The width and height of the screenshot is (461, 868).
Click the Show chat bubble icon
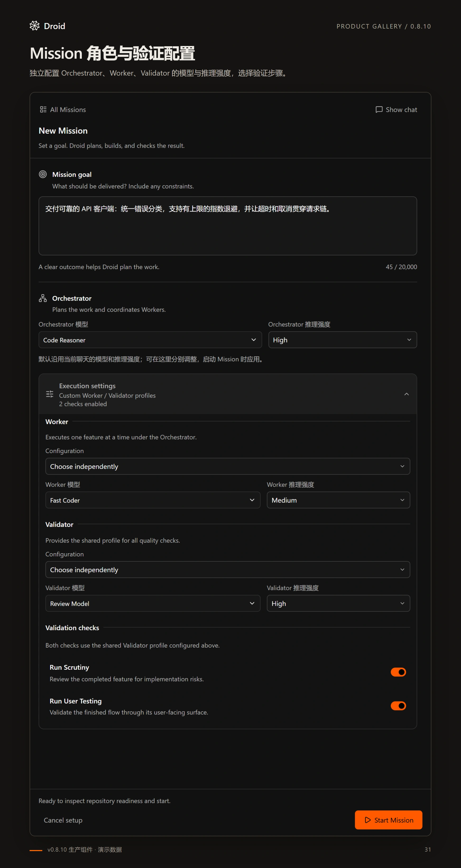pyautogui.click(x=379, y=109)
